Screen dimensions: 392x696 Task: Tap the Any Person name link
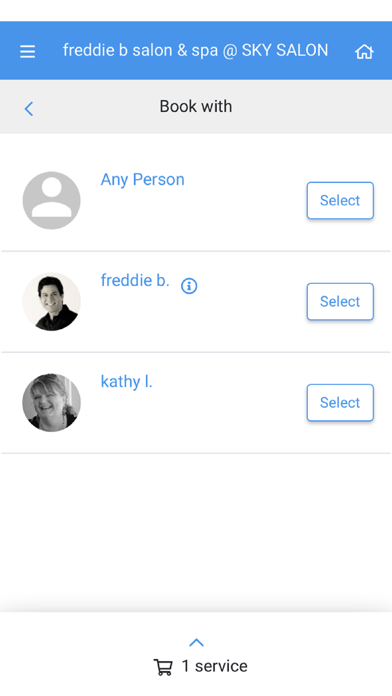[143, 179]
